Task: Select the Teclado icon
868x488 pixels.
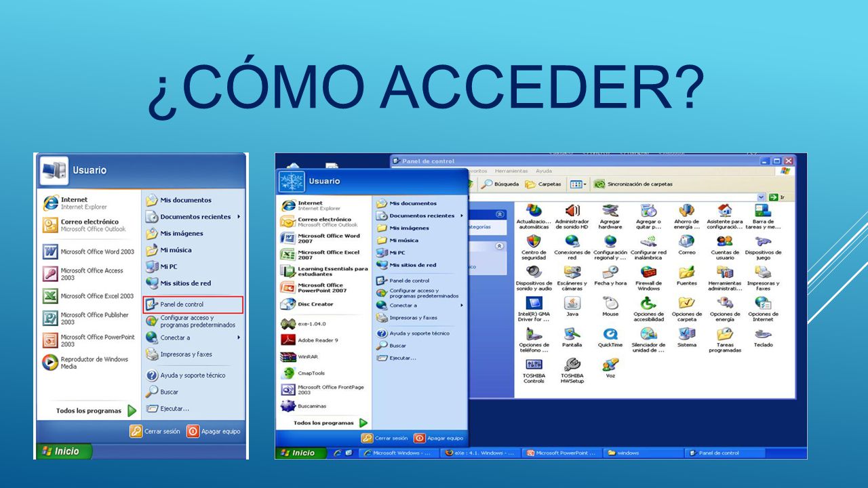Action: 763,337
